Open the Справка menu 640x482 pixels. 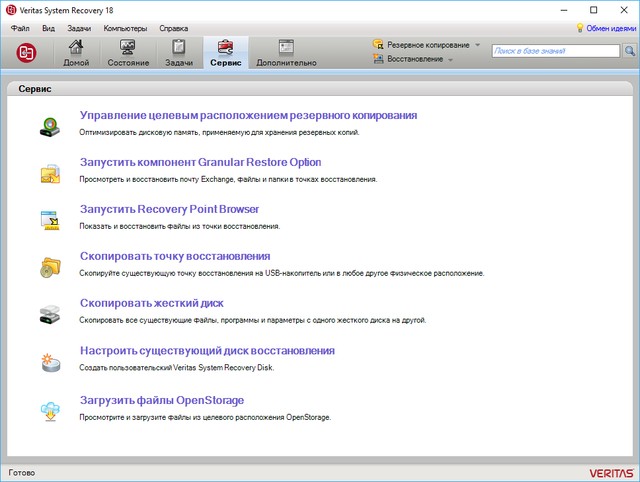(173, 29)
